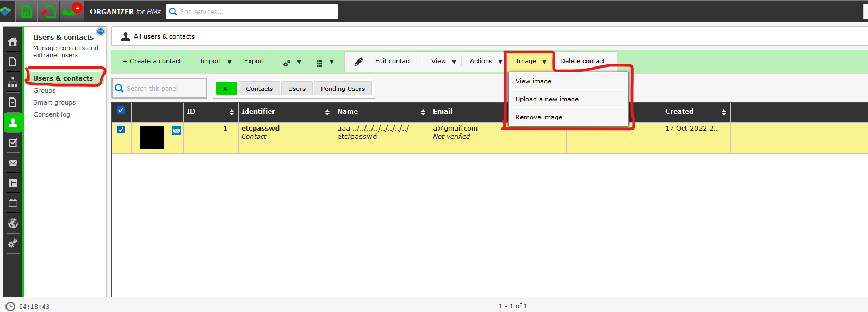This screenshot has width=868, height=312.
Task: Click the ORGANIZER for HMs title
Action: [125, 11]
